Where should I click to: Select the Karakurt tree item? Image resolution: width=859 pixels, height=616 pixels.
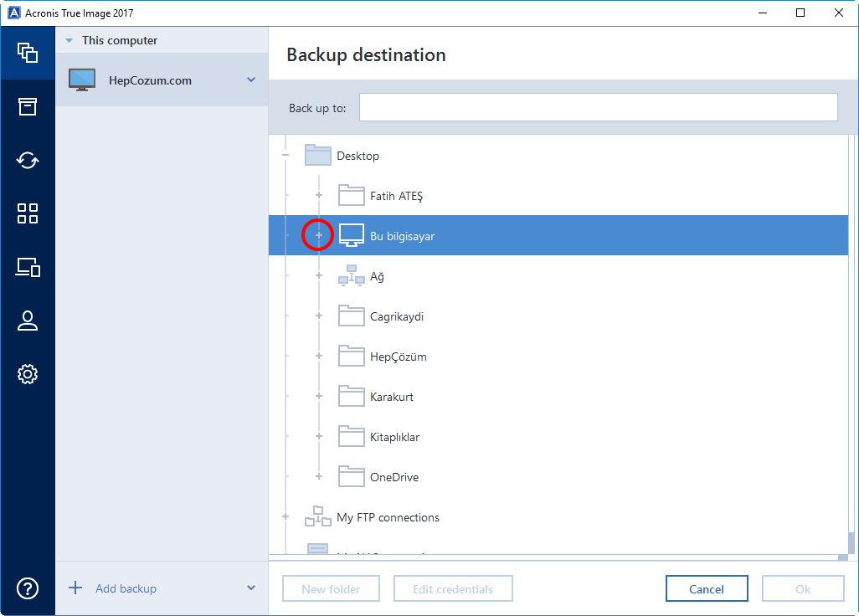click(x=392, y=397)
